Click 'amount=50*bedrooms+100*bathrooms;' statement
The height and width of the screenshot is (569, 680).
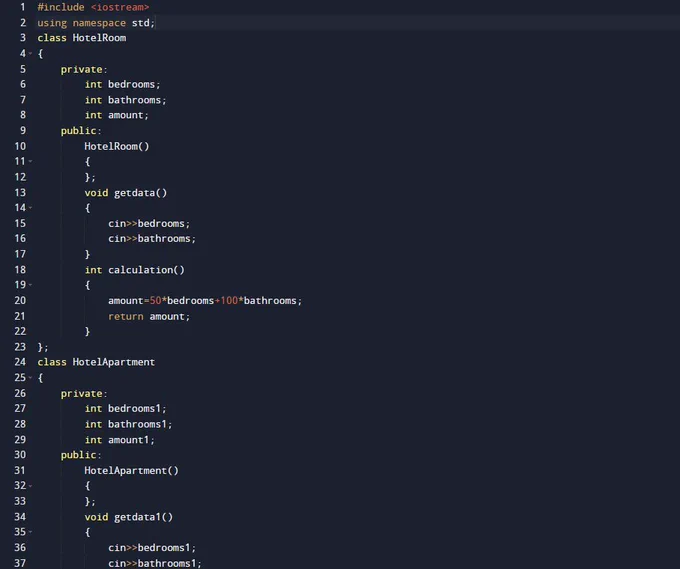(x=205, y=301)
